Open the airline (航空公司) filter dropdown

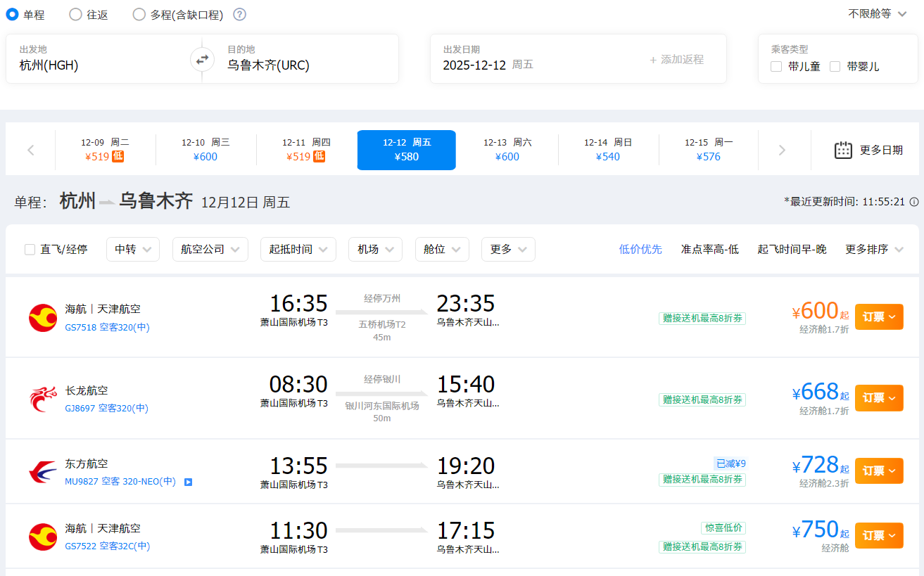tap(210, 250)
